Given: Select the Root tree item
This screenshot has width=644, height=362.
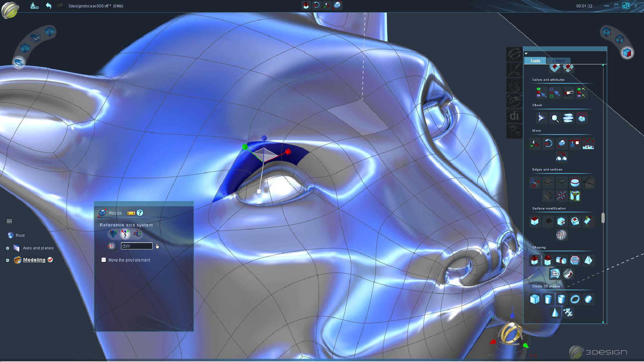Looking at the screenshot, I should (20, 236).
